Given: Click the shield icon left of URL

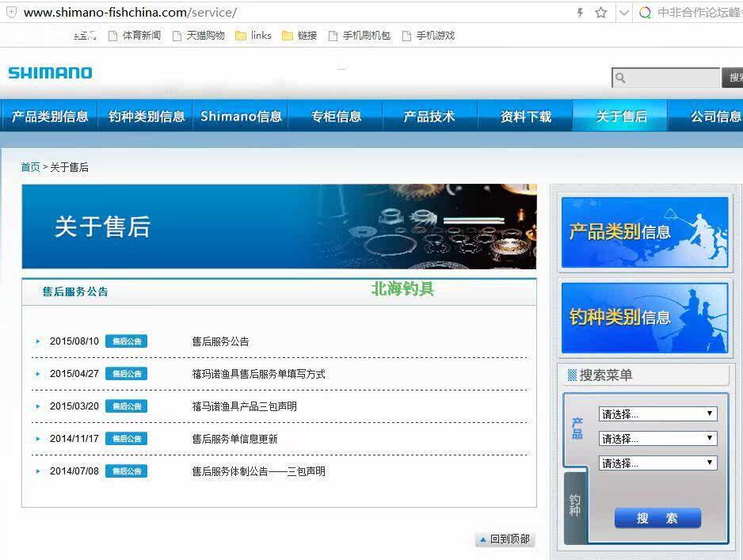Looking at the screenshot, I should (x=11, y=13).
